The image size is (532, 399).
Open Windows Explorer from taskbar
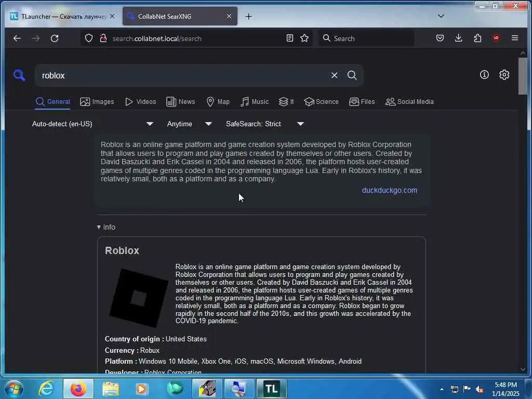click(111, 389)
